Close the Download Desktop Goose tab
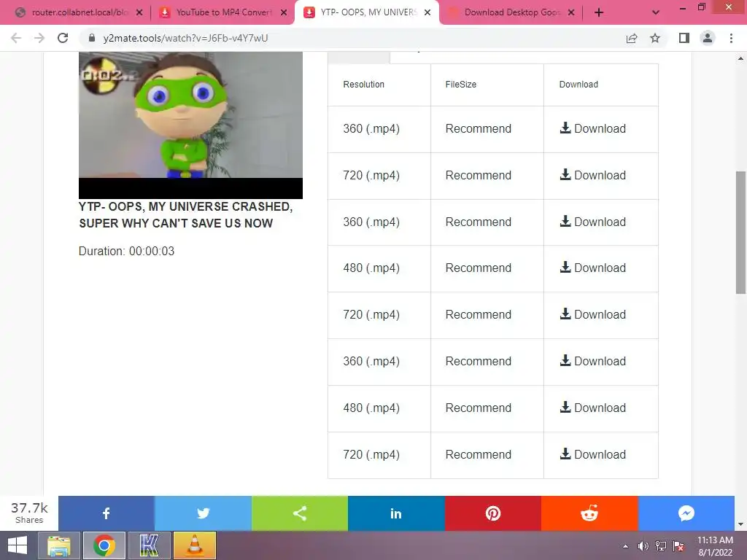Screen dimensions: 747x560 click(571, 12)
